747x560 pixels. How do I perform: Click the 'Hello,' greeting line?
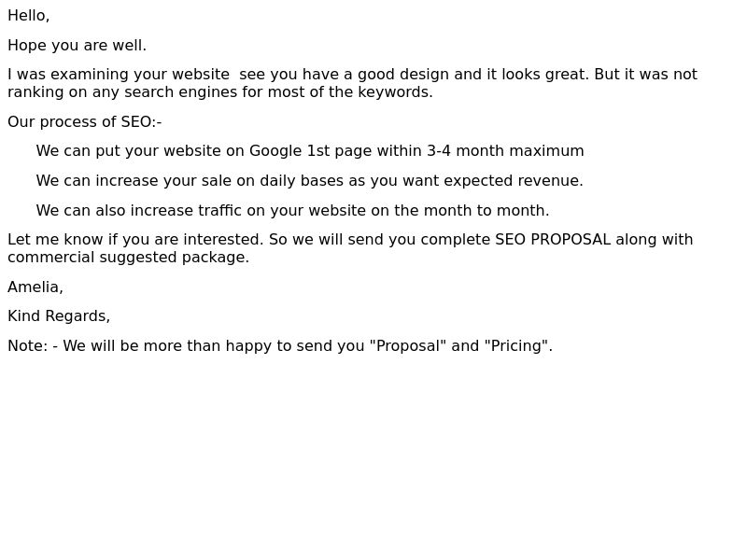(29, 16)
